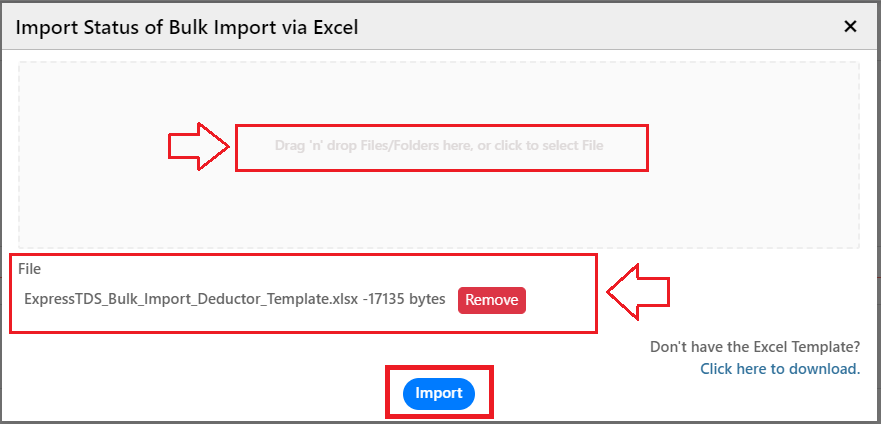The width and height of the screenshot is (881, 425).
Task: Click the drag 'n' drop file prompt text
Action: 439,146
